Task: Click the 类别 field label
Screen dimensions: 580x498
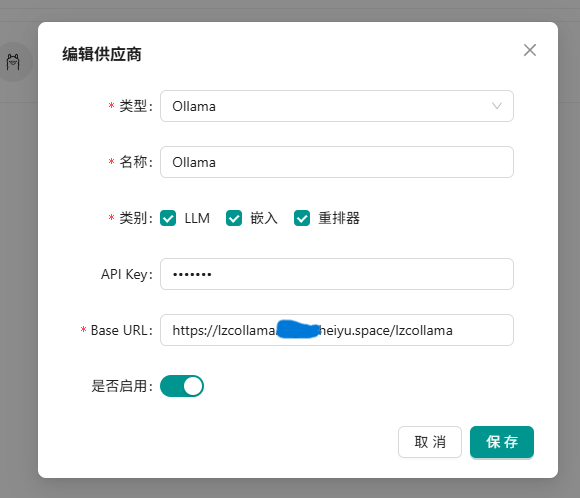Action: click(x=135, y=218)
